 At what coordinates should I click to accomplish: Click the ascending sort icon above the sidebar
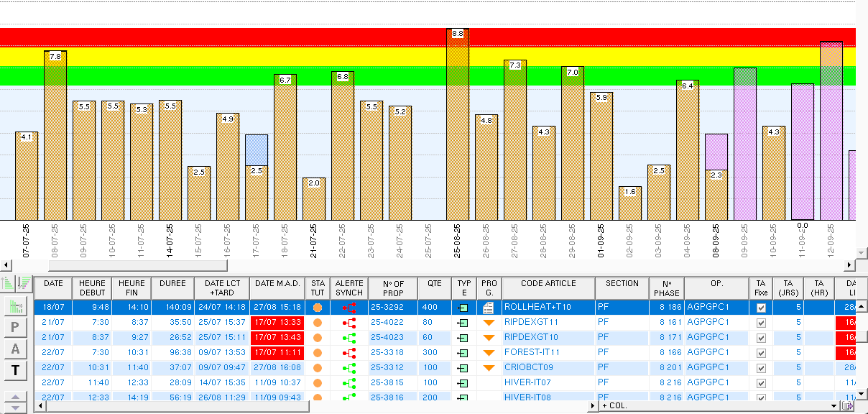point(9,283)
